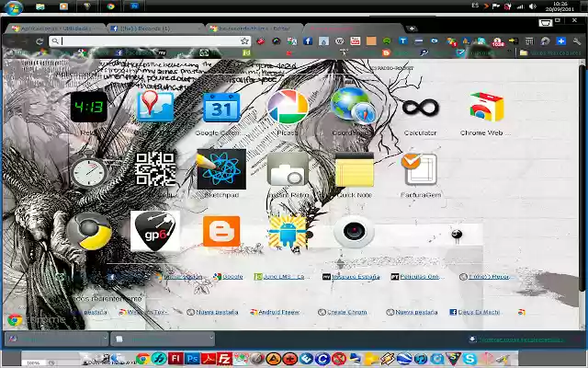This screenshot has width=588, height=368.
Task: Click the blue T extension icon
Action: [402, 40]
